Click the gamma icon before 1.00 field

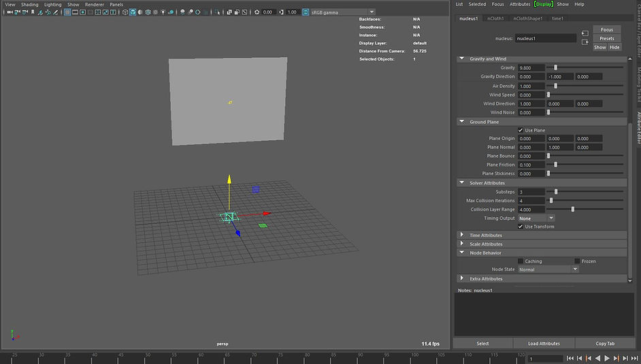click(x=281, y=12)
